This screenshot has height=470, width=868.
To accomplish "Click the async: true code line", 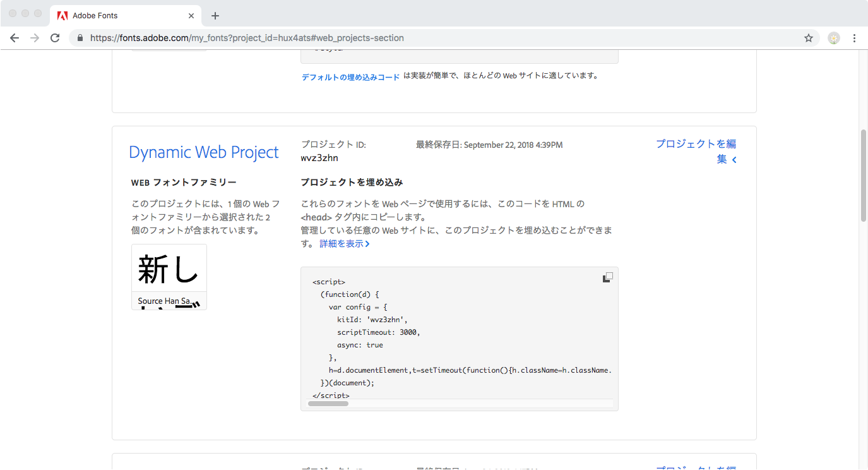I will click(x=360, y=345).
